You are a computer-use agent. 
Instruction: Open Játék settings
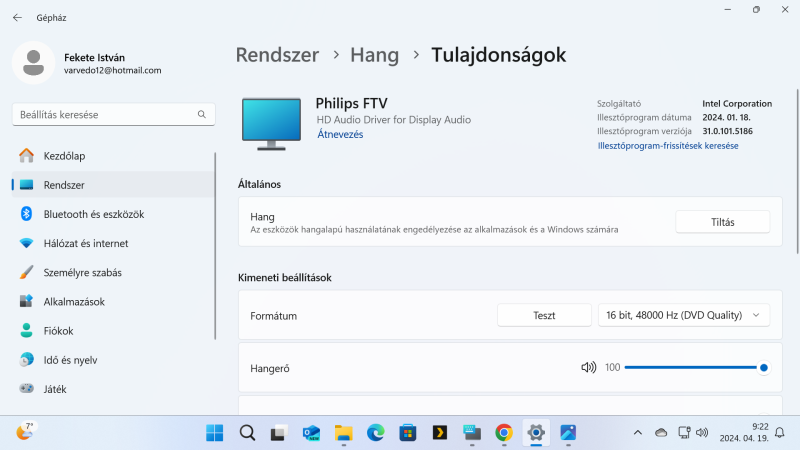pos(113,389)
